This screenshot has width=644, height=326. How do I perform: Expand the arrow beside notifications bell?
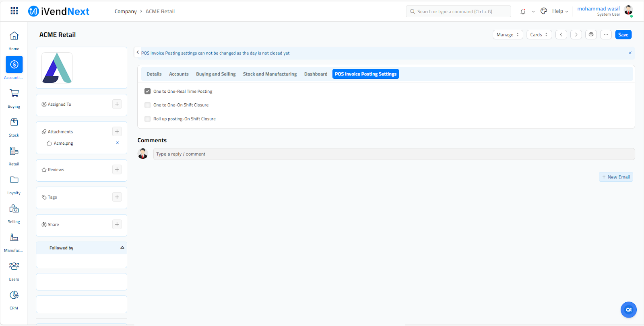(533, 12)
